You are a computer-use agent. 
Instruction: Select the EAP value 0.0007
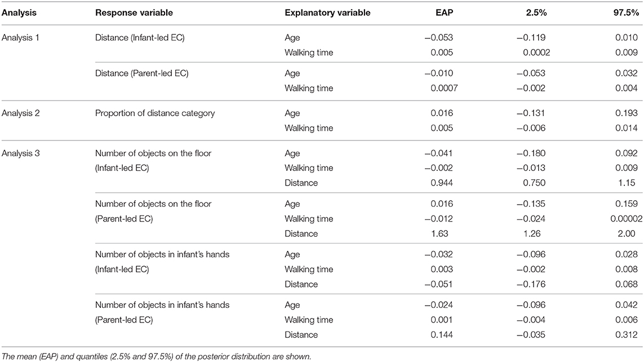pos(444,88)
